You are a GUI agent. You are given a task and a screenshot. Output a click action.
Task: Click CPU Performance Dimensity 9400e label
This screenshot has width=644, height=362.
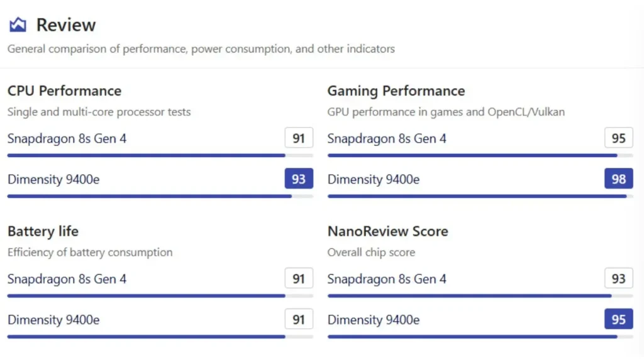coord(53,179)
